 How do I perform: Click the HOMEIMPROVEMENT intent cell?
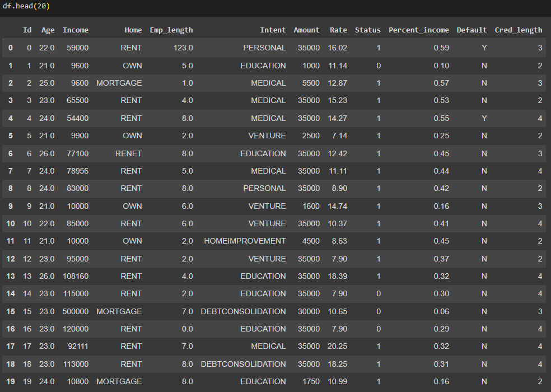coord(245,241)
